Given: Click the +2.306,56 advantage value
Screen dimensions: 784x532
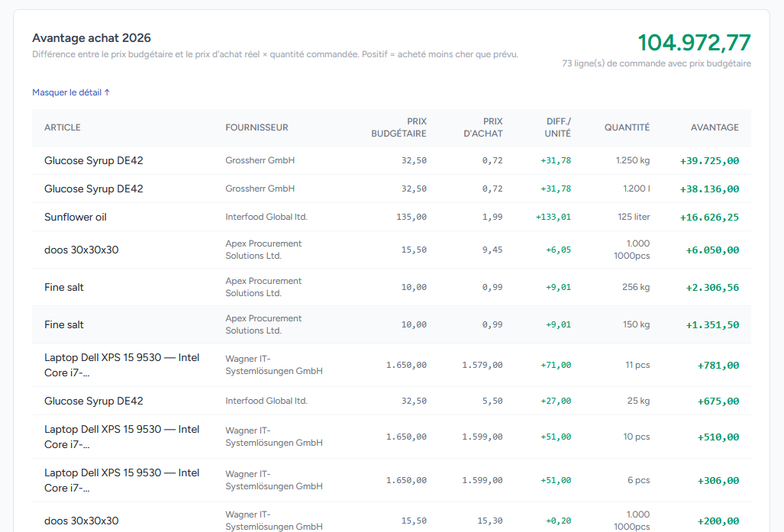Looking at the screenshot, I should coord(712,288).
